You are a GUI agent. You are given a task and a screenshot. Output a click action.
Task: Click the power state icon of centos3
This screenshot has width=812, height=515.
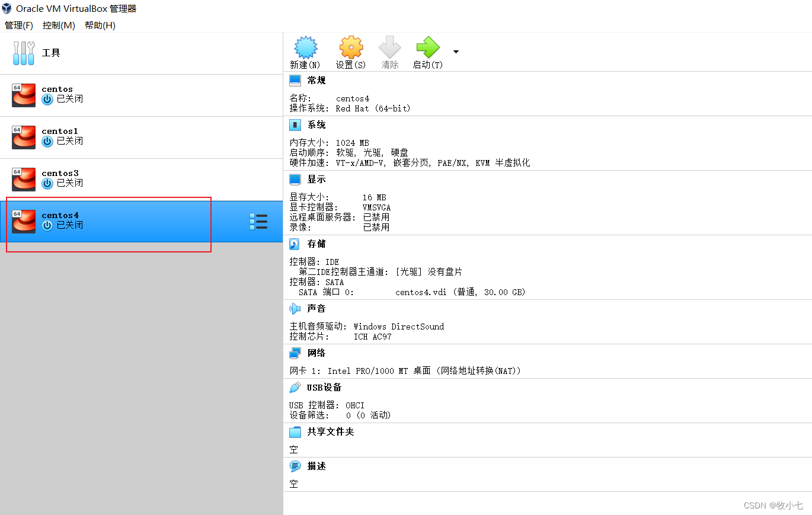[47, 184]
